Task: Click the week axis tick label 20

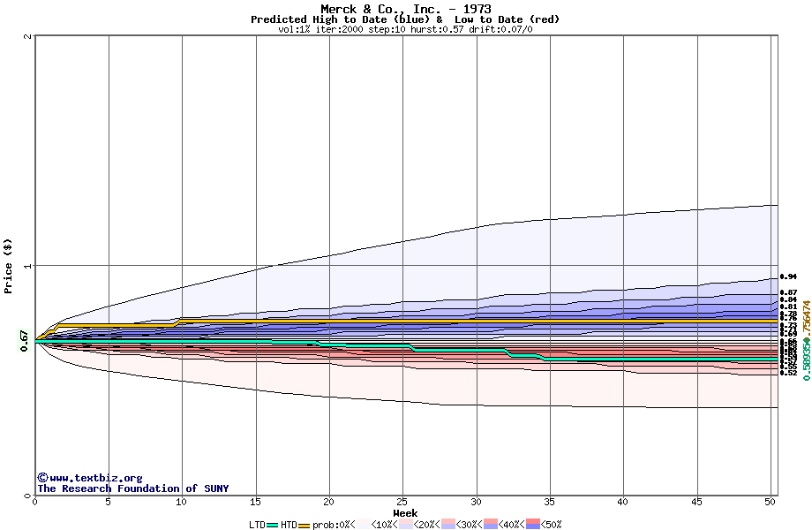Action: point(328,502)
